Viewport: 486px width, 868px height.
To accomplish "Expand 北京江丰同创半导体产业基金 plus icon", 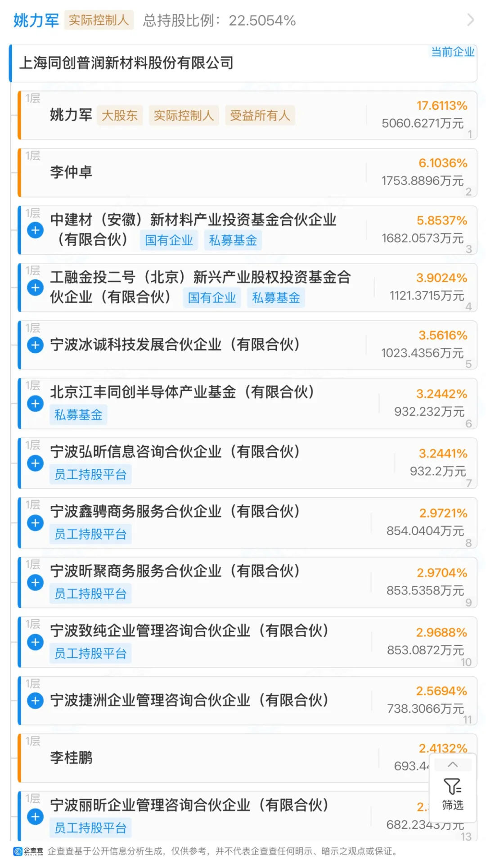I will pos(35,404).
